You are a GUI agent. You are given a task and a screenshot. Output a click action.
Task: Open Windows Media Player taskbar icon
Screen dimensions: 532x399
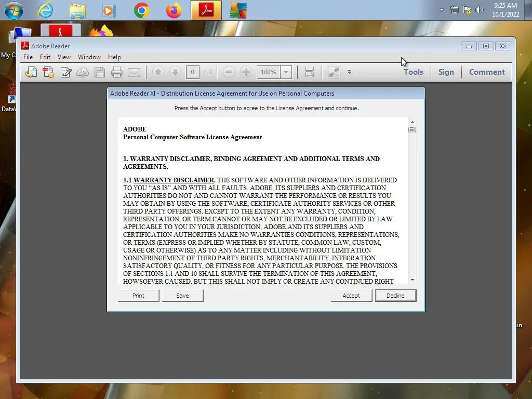click(109, 10)
